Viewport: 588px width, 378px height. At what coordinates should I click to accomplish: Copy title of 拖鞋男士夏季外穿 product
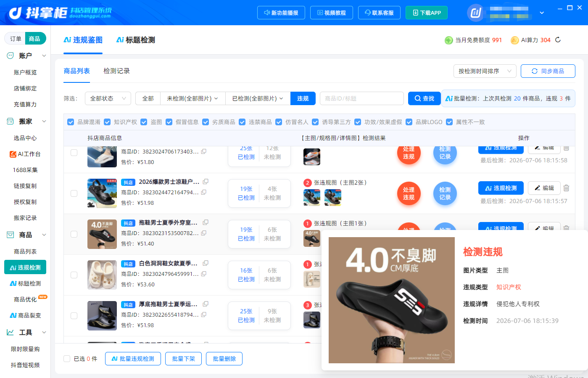tap(206, 222)
